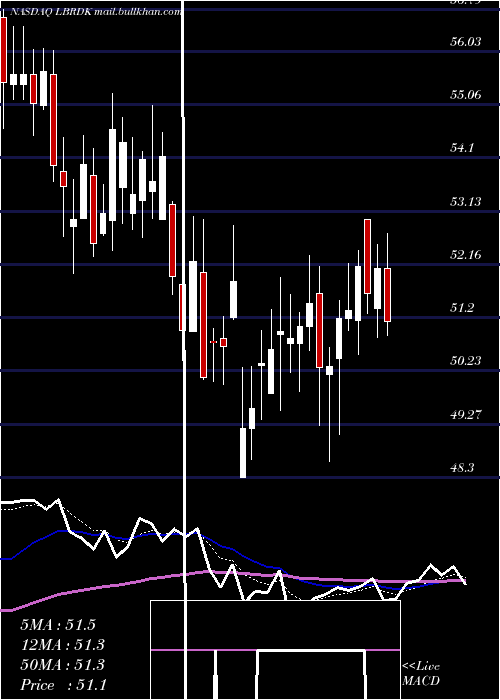Click the 54.1 price axis label
The image size is (500, 700).
pyautogui.click(x=462, y=148)
